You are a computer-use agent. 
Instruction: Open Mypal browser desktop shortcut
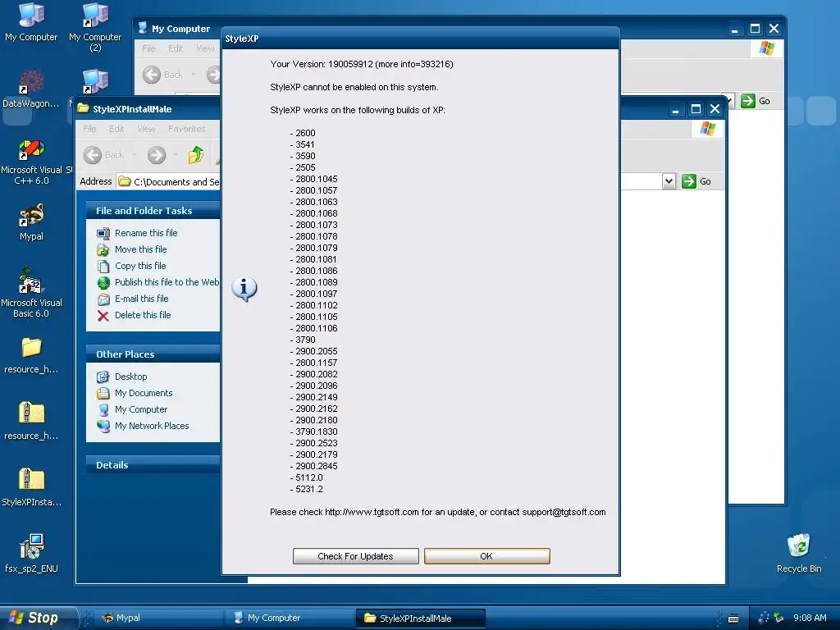click(x=31, y=221)
